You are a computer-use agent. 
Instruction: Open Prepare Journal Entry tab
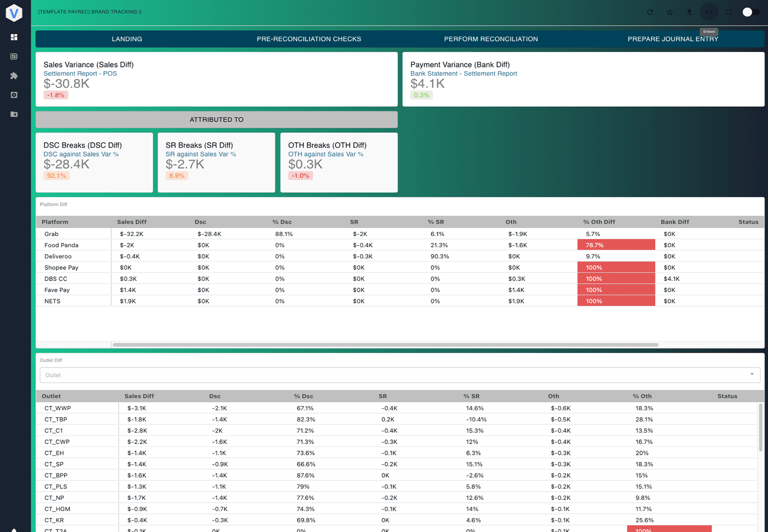point(673,39)
